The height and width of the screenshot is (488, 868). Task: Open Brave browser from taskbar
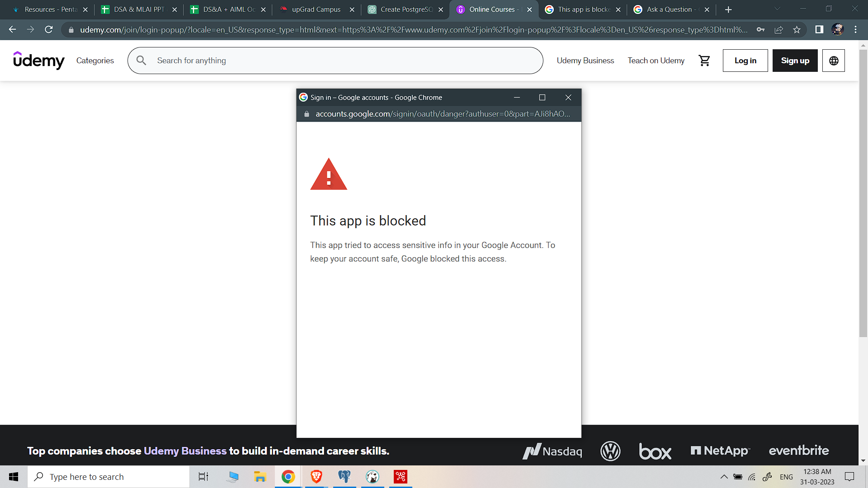(x=316, y=477)
